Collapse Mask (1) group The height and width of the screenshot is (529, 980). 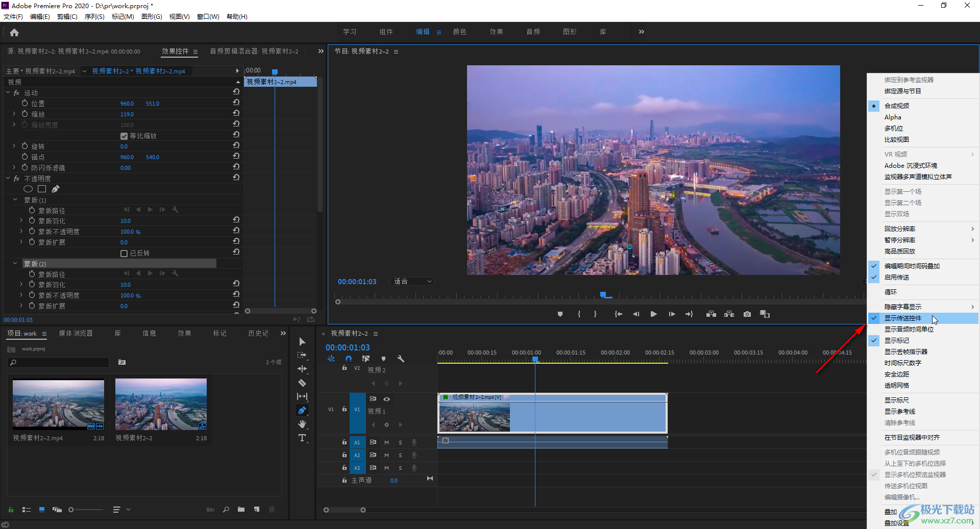click(15, 200)
